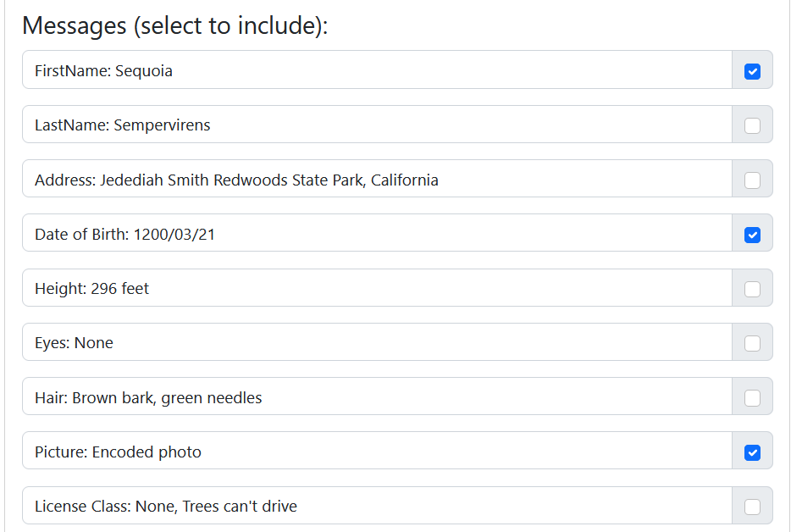Select the Hair message checkbox

coord(752,398)
